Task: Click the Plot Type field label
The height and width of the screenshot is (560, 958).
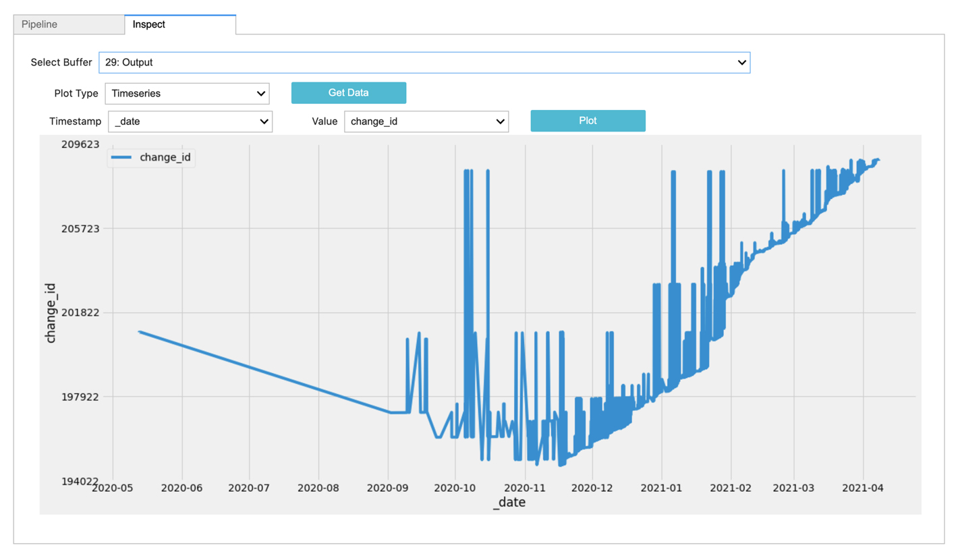Action: click(x=76, y=94)
